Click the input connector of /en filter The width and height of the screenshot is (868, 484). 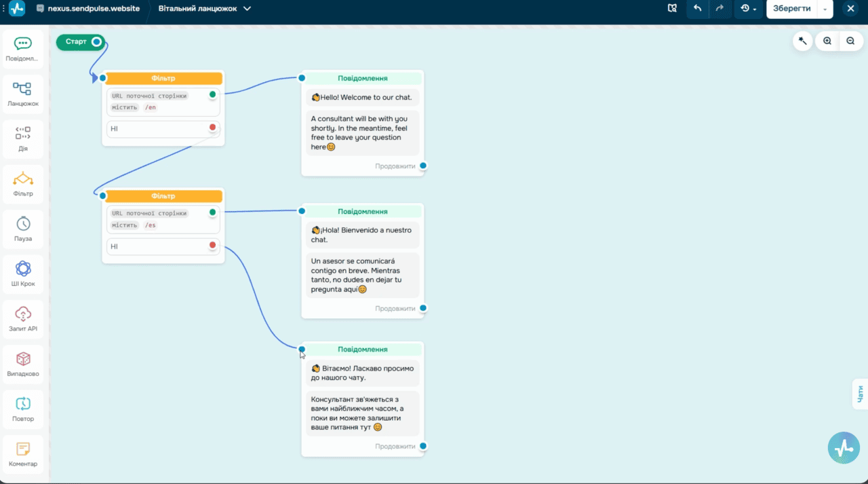(x=103, y=78)
